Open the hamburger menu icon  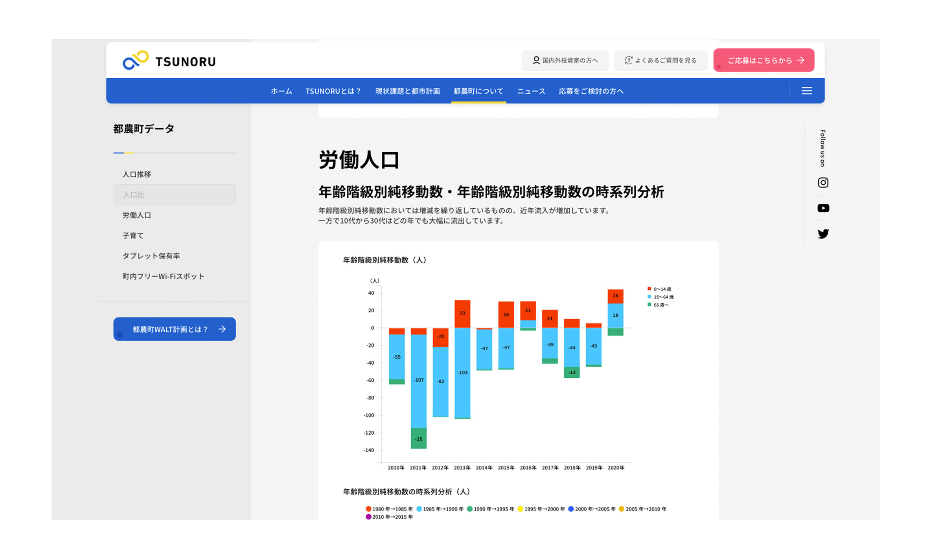pos(806,91)
